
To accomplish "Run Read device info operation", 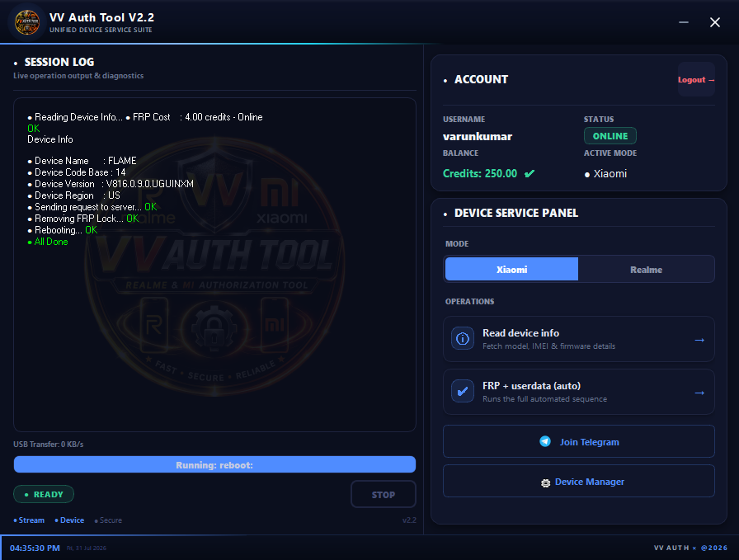I will pyautogui.click(x=579, y=339).
